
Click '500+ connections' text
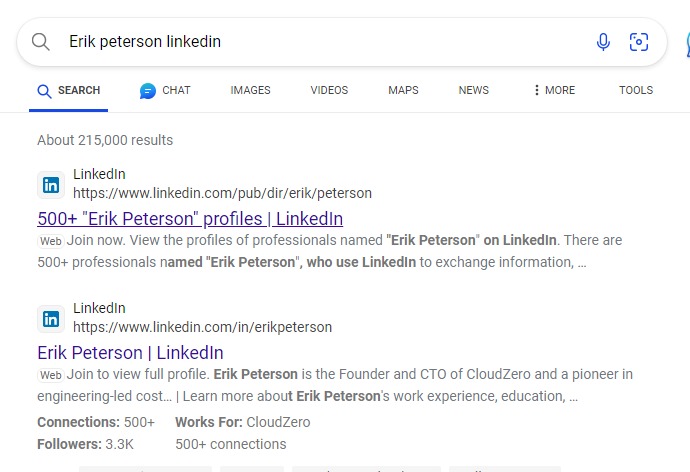click(x=231, y=444)
